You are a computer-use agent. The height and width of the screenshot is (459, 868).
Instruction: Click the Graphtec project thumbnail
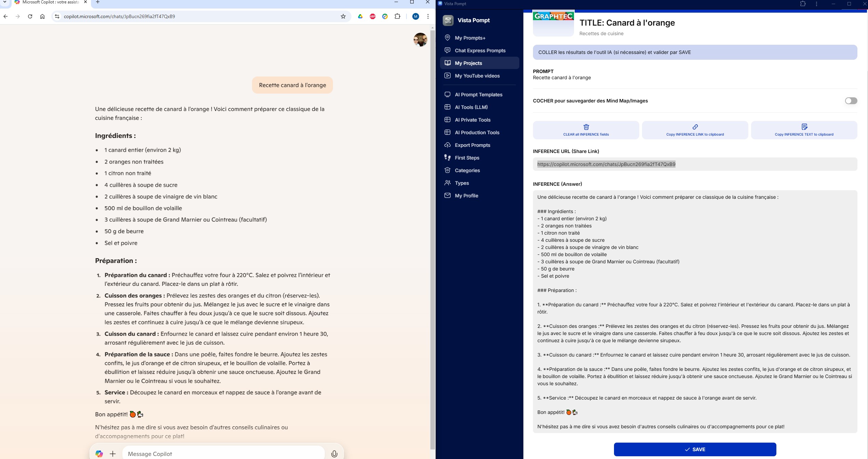pyautogui.click(x=553, y=24)
